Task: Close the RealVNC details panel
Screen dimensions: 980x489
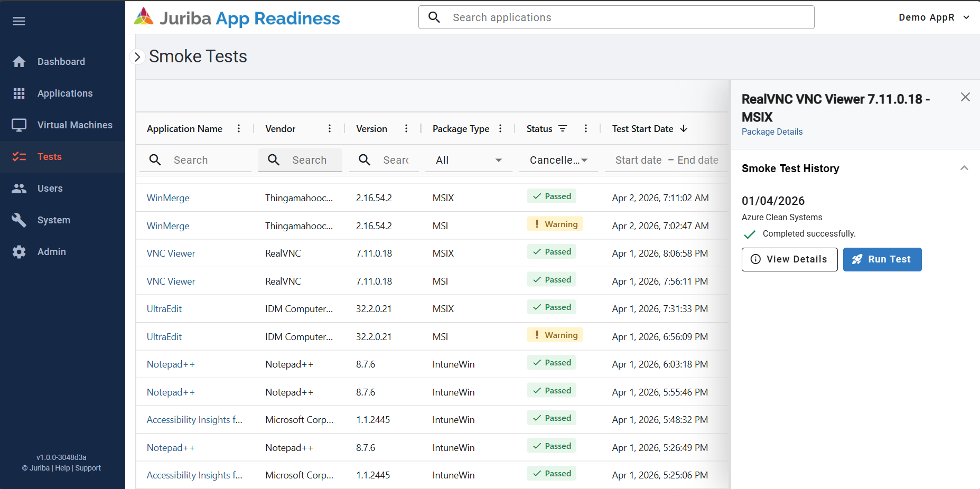Action: tap(965, 97)
